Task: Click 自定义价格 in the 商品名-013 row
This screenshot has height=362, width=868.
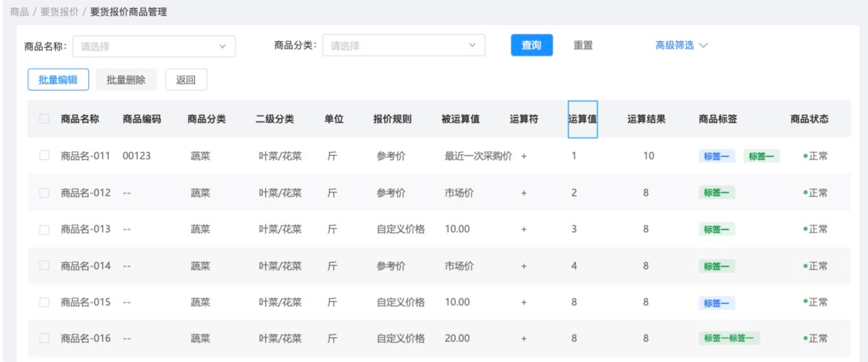Action: pyautogui.click(x=401, y=229)
